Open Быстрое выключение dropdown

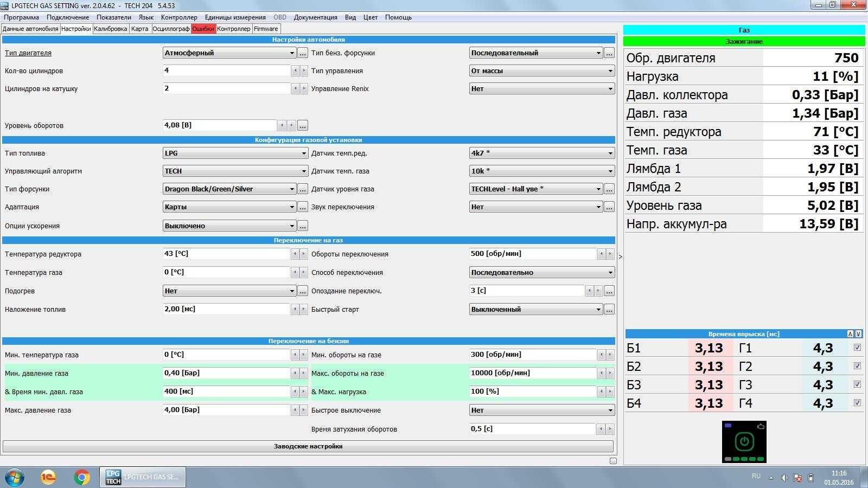(x=541, y=410)
